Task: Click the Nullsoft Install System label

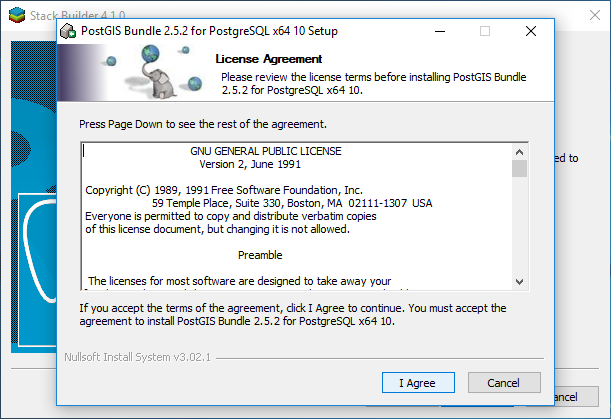Action: tap(137, 357)
